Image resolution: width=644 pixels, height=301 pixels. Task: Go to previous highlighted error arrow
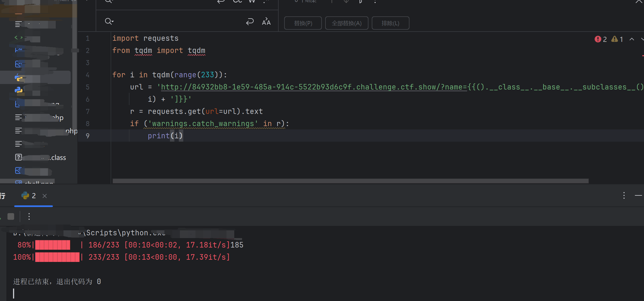(632, 39)
